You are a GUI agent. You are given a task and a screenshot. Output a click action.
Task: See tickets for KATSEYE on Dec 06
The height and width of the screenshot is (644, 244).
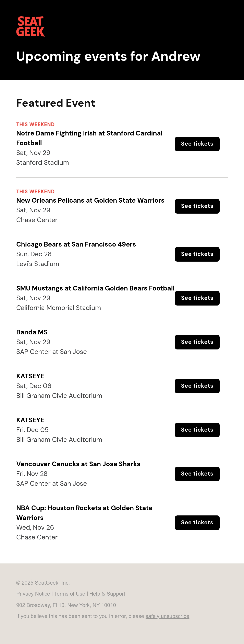click(197, 386)
